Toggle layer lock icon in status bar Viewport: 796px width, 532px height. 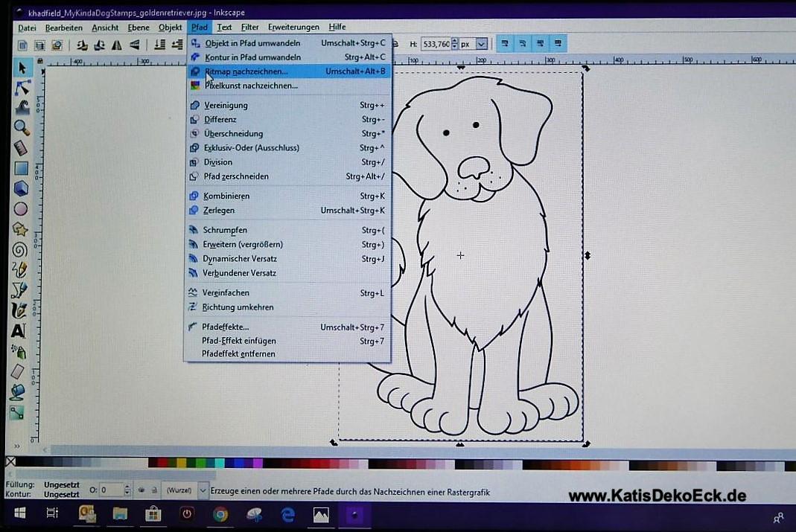point(154,490)
